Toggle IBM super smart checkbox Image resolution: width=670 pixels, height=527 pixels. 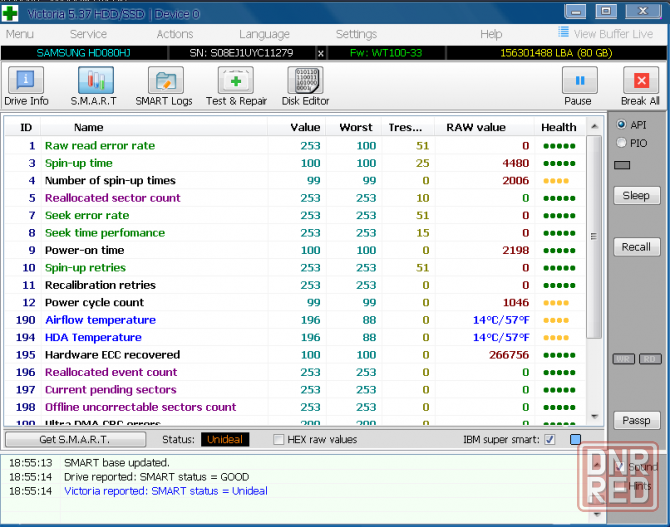(549, 440)
